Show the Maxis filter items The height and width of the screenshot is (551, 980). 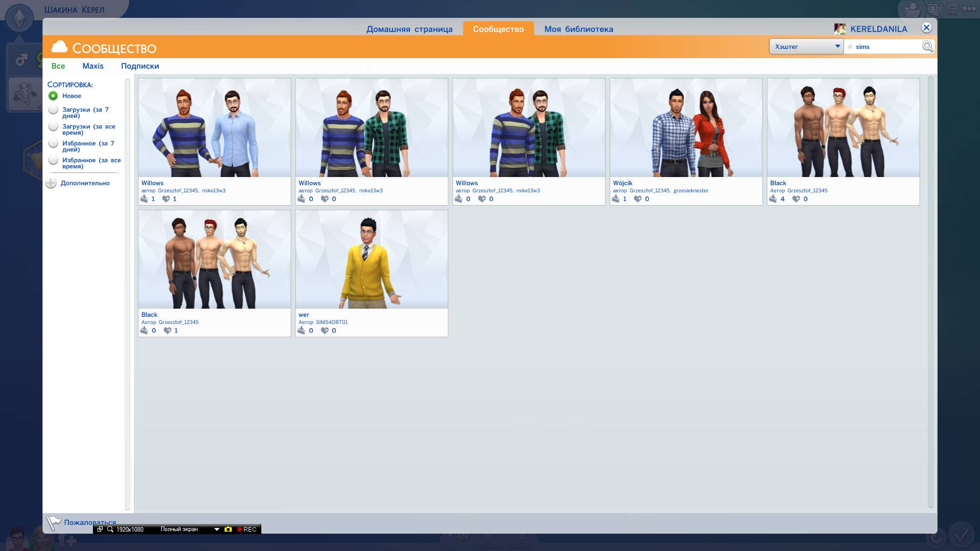[x=93, y=66]
